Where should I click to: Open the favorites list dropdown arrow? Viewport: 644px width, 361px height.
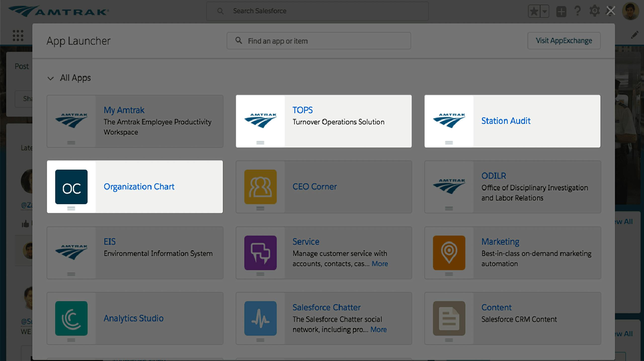click(x=545, y=11)
